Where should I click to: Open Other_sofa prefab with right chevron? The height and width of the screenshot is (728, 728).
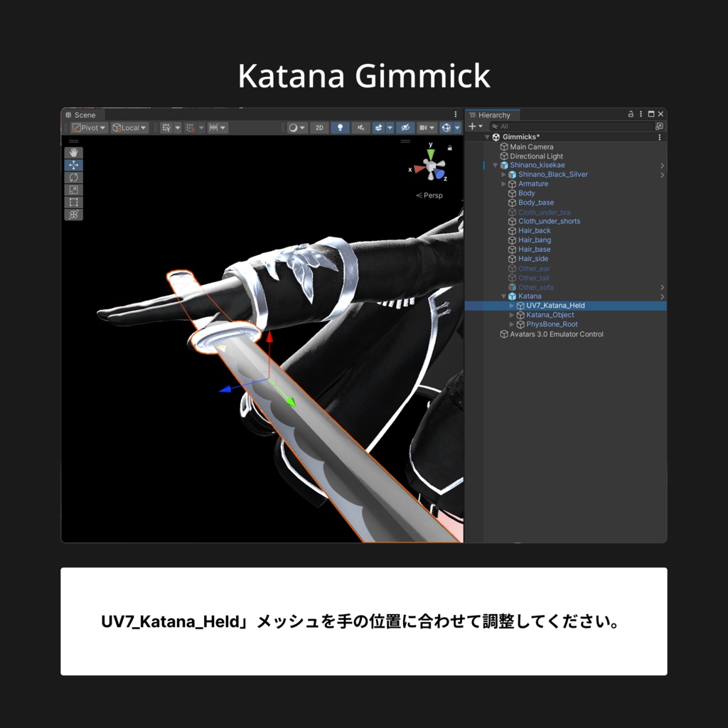pyautogui.click(x=662, y=287)
